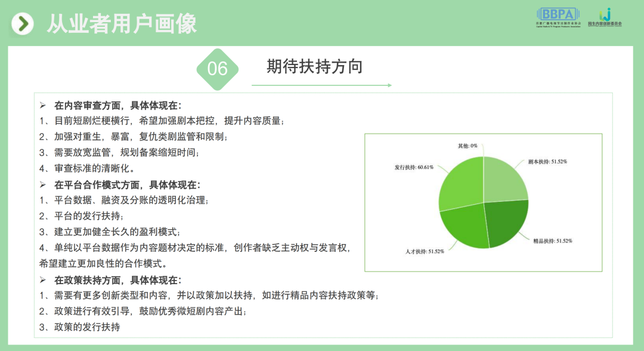Viewport: 644px width, 351px height.
Task: Click the section heading 期待扶持方向
Action: [x=314, y=67]
